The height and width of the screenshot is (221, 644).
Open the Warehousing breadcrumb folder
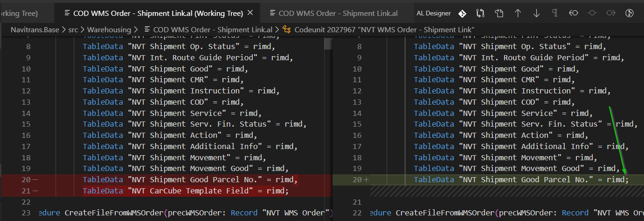pyautogui.click(x=109, y=29)
